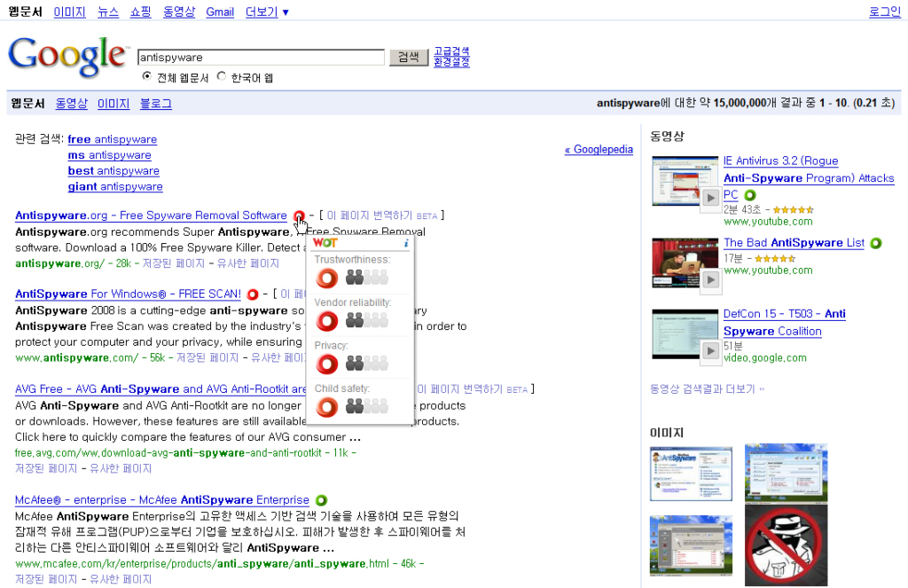908x588 pixels.
Task: Click the red WOT icon beside AntiSpyware For Windows
Action: [x=253, y=294]
